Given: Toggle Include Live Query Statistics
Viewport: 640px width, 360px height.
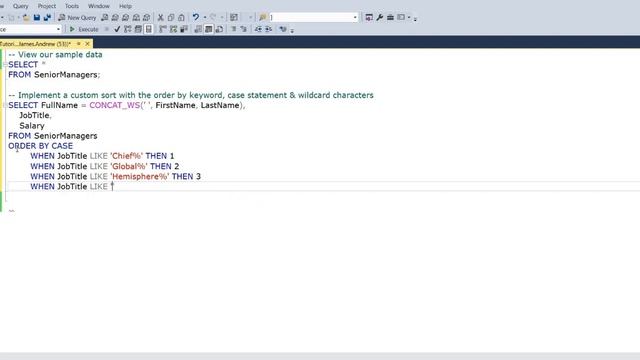Looking at the screenshot, I should tap(173, 29).
